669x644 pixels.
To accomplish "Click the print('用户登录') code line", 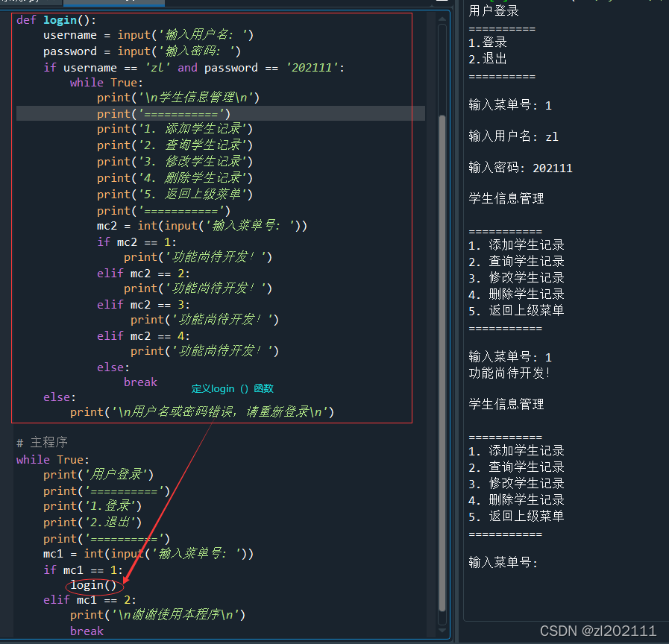I will (98, 475).
